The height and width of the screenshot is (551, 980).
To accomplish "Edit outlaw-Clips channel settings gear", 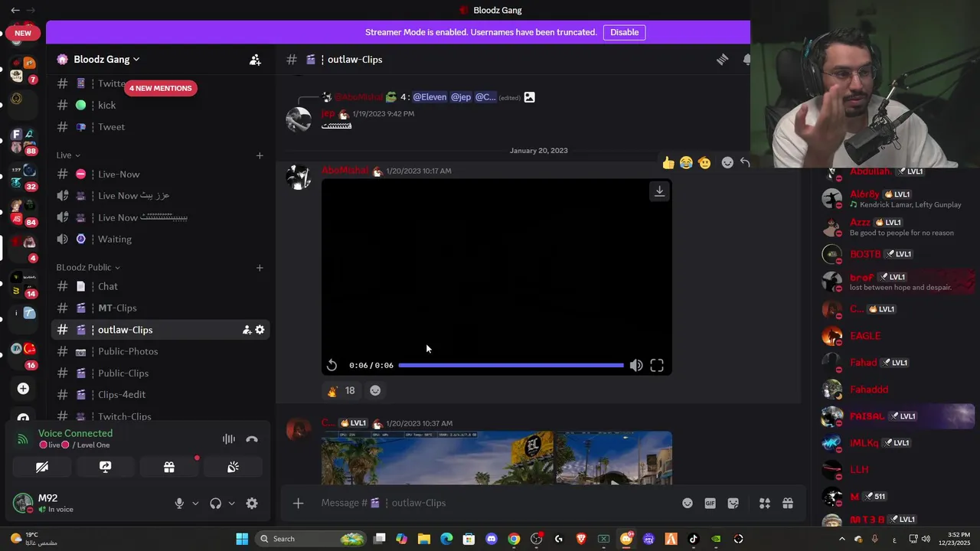I will tap(260, 330).
